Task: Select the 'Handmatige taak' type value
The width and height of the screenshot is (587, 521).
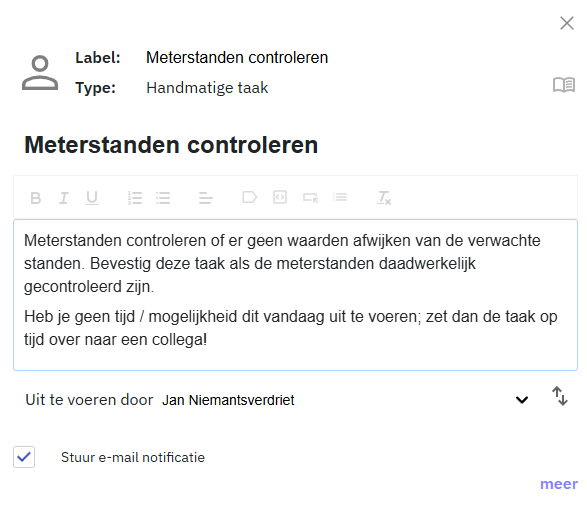Action: pyautogui.click(x=207, y=88)
